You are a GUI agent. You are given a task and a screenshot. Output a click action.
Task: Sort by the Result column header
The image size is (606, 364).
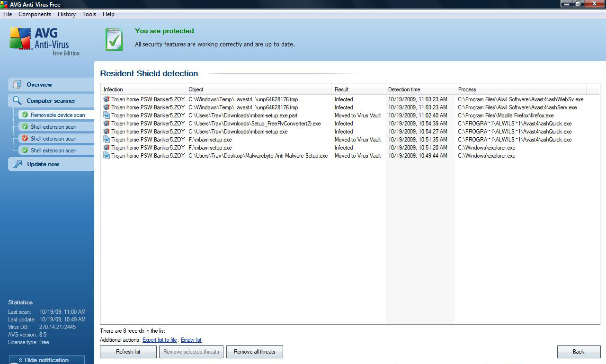coord(358,89)
